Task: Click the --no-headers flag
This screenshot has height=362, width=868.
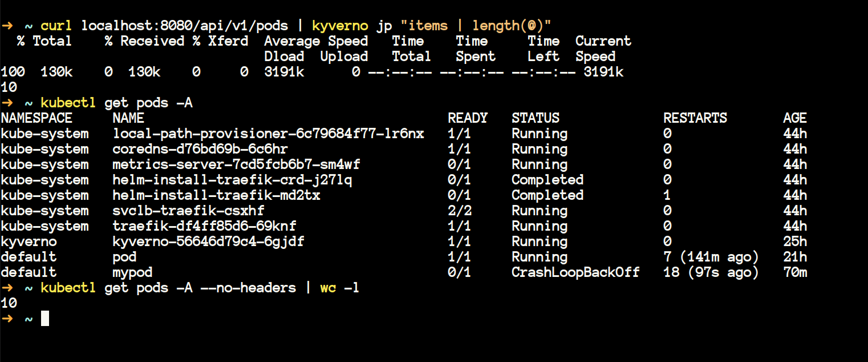Action: tap(248, 288)
